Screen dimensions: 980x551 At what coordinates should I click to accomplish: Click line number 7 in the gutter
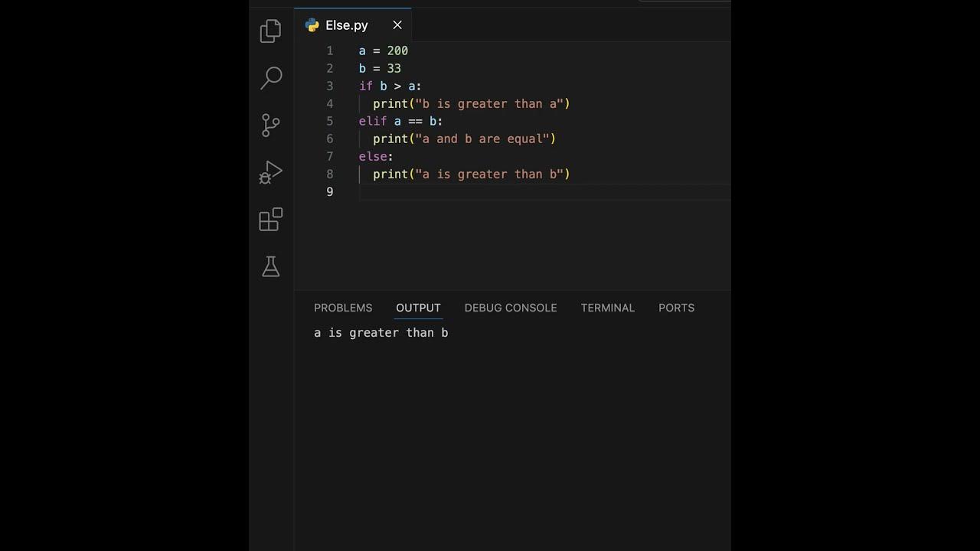(330, 156)
